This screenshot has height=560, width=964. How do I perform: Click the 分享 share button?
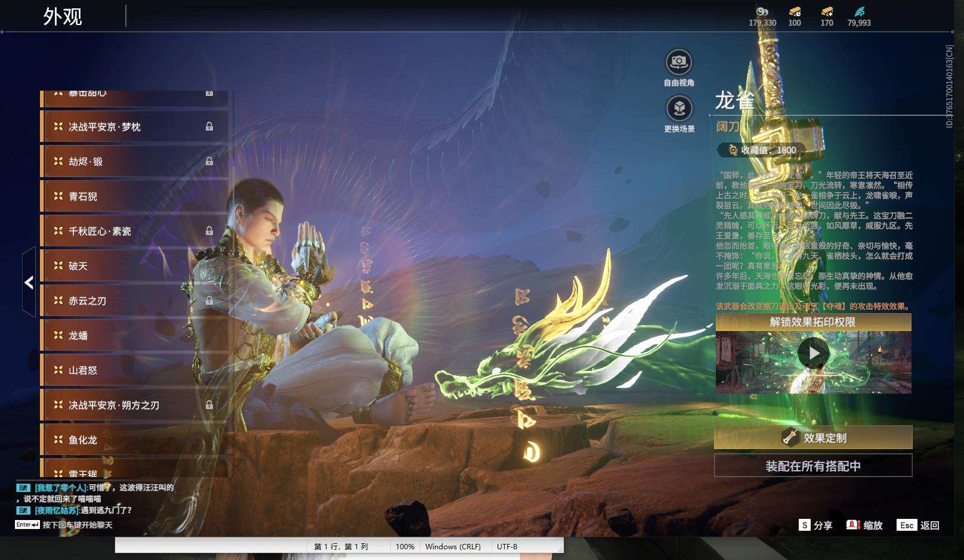[816, 525]
